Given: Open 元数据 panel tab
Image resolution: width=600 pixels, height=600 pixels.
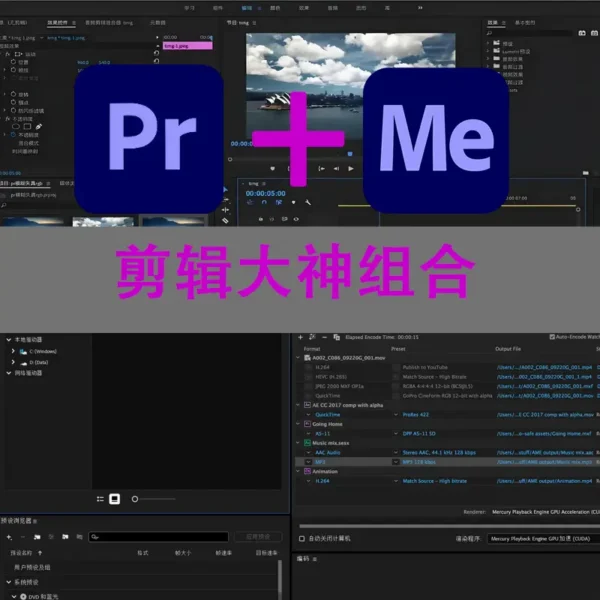Looking at the screenshot, I should pyautogui.click(x=157, y=23).
